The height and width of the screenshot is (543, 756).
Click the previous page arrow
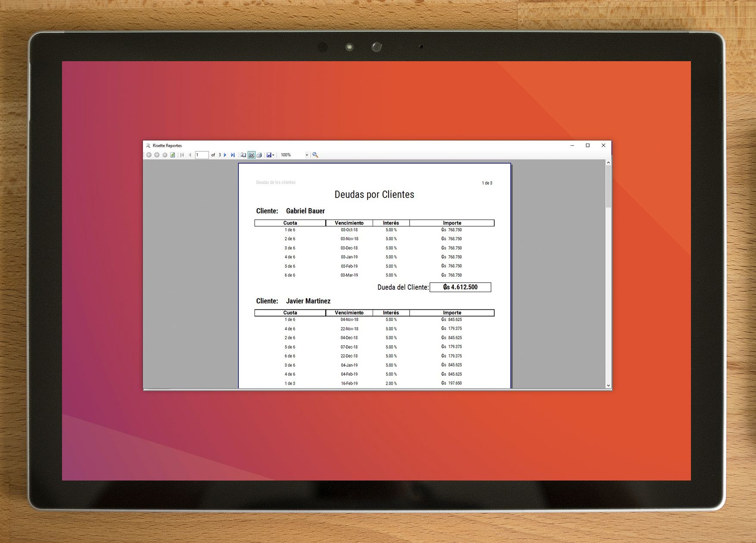coord(190,155)
